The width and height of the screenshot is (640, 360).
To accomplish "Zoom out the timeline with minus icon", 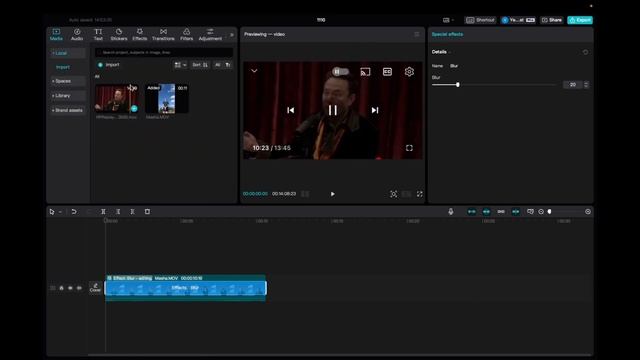I will click(x=541, y=212).
